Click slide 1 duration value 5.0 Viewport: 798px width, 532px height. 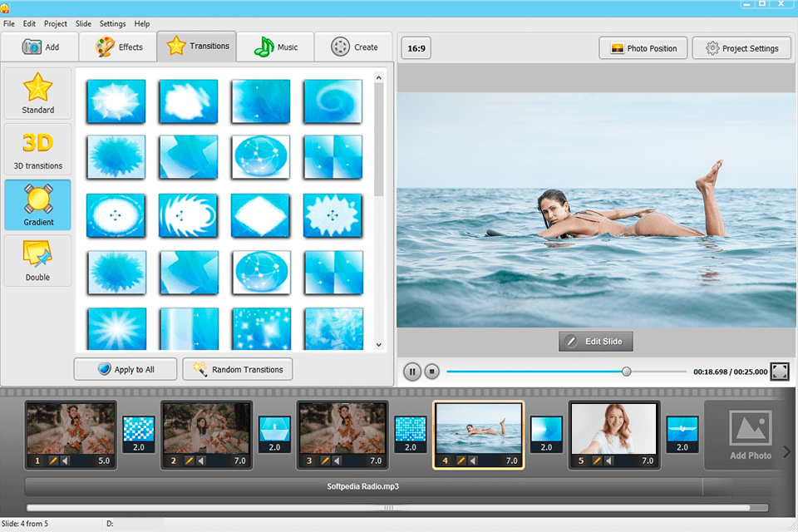[104, 461]
